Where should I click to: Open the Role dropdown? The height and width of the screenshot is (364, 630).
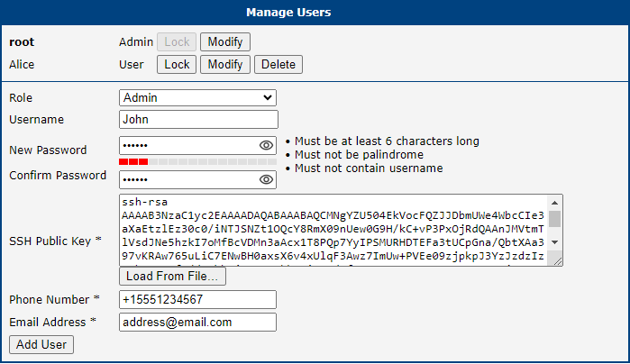[x=197, y=97]
